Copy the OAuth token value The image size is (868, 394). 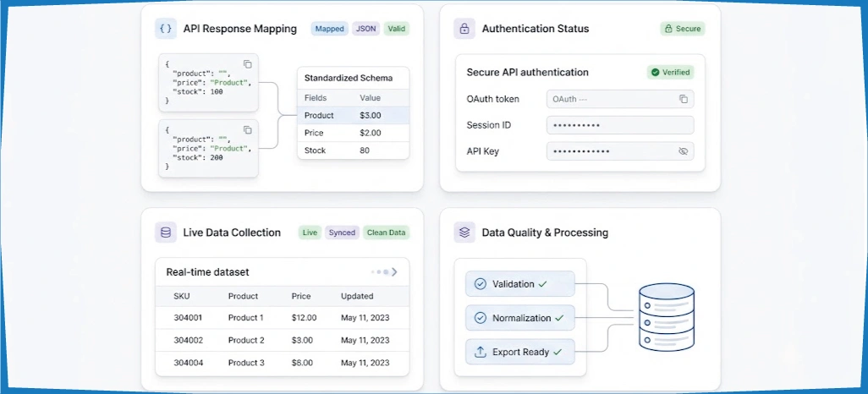683,99
